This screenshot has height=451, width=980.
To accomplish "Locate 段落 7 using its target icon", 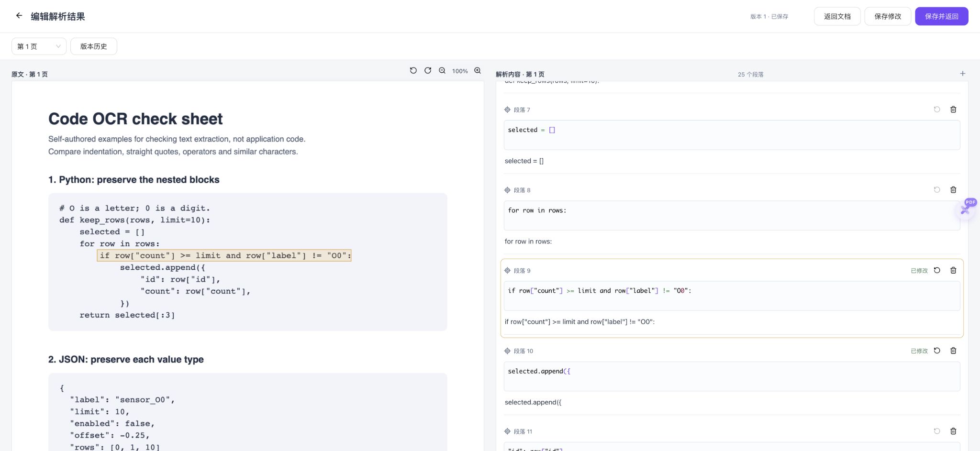I will (x=507, y=110).
